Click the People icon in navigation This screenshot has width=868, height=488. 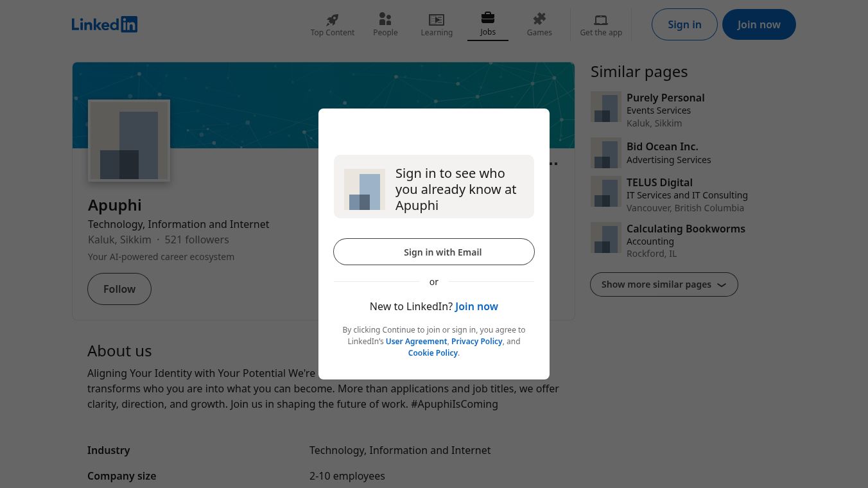[385, 19]
